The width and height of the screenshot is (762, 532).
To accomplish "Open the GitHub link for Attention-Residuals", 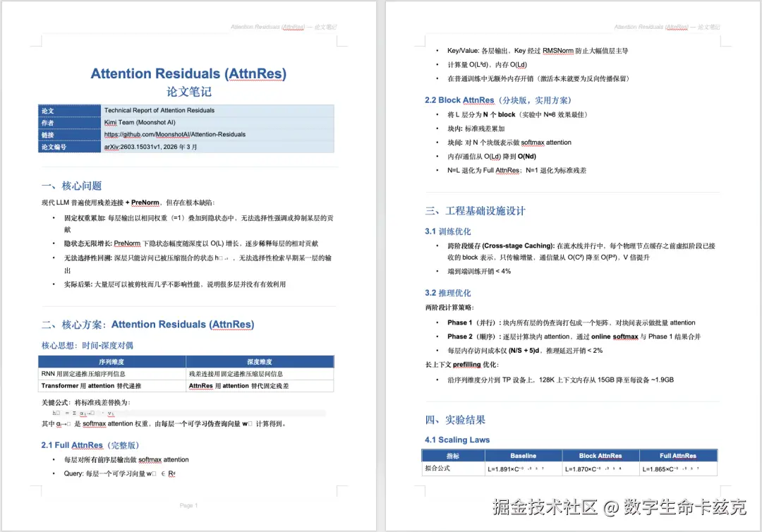I will coord(175,135).
